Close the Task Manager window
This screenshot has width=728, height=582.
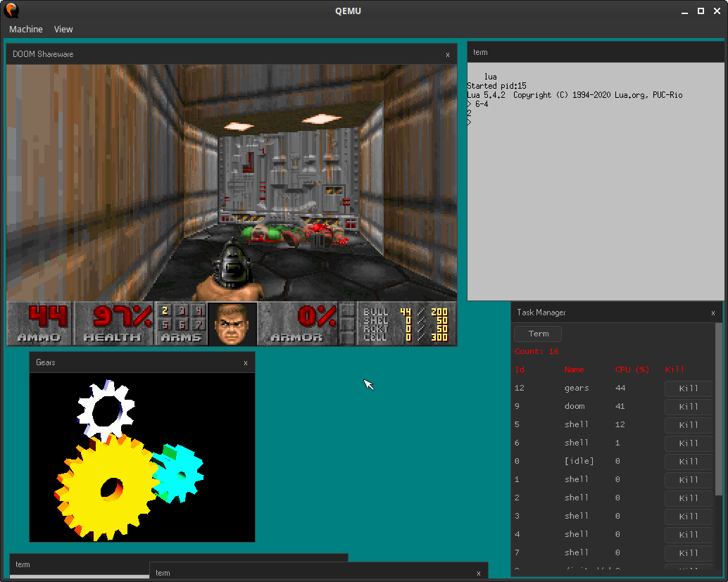pos(713,313)
